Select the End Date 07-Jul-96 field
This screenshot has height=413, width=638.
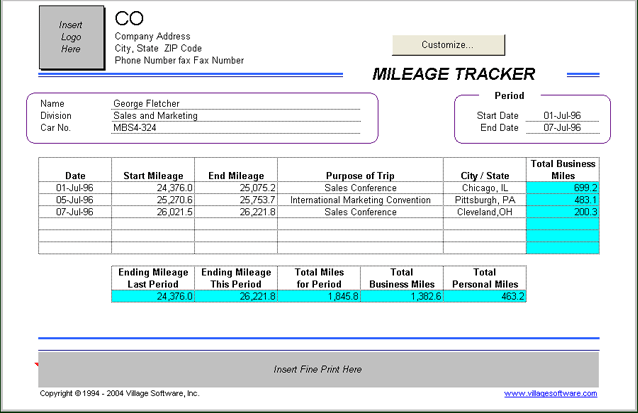point(561,128)
